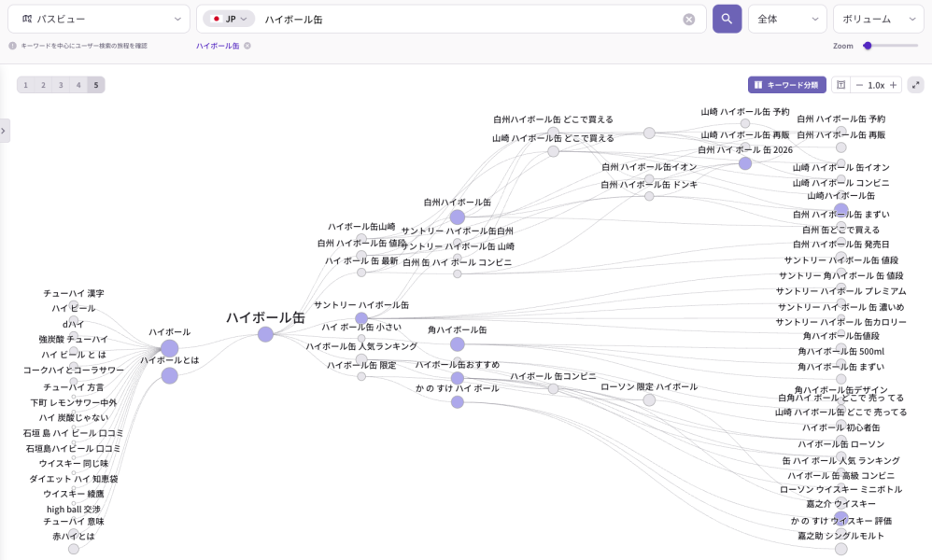Screen dimensions: 932x560
Task: Click the 白州ハイボール缶 発売日 label
Action: tap(841, 245)
